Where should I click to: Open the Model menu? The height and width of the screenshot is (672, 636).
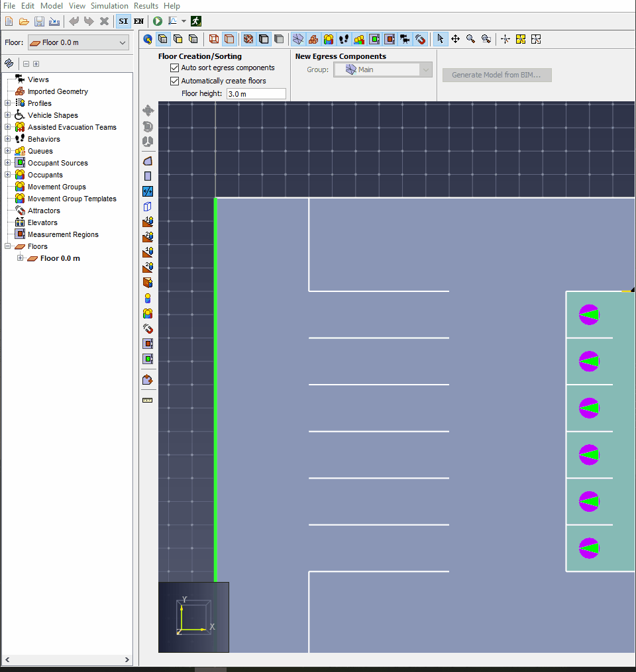point(52,6)
